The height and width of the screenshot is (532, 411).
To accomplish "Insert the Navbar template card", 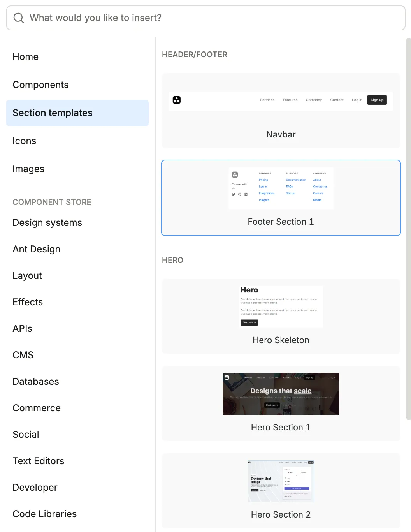I will [x=281, y=111].
